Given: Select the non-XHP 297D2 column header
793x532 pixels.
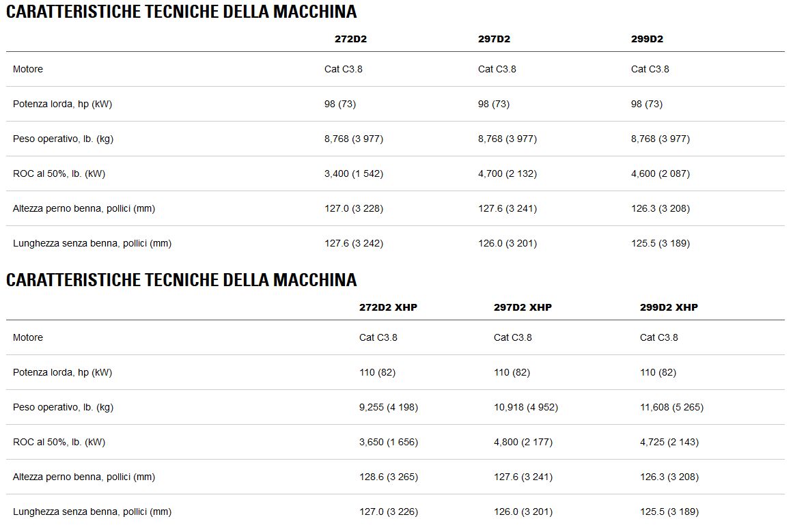Looking at the screenshot, I should coord(494,39).
